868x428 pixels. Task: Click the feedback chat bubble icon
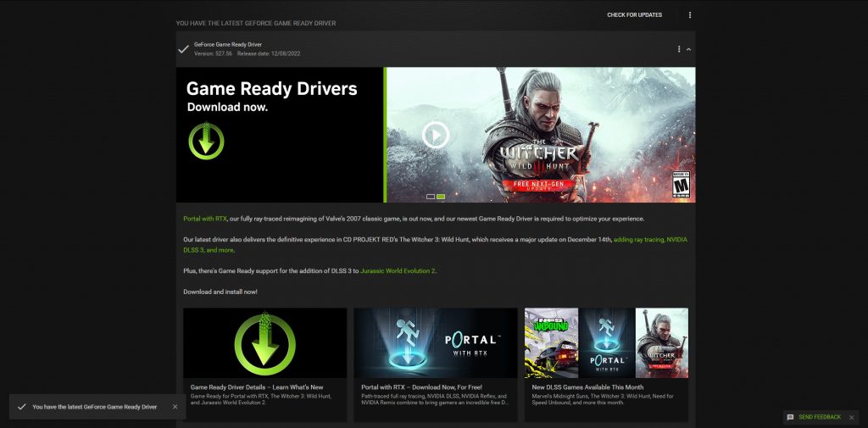pos(790,417)
